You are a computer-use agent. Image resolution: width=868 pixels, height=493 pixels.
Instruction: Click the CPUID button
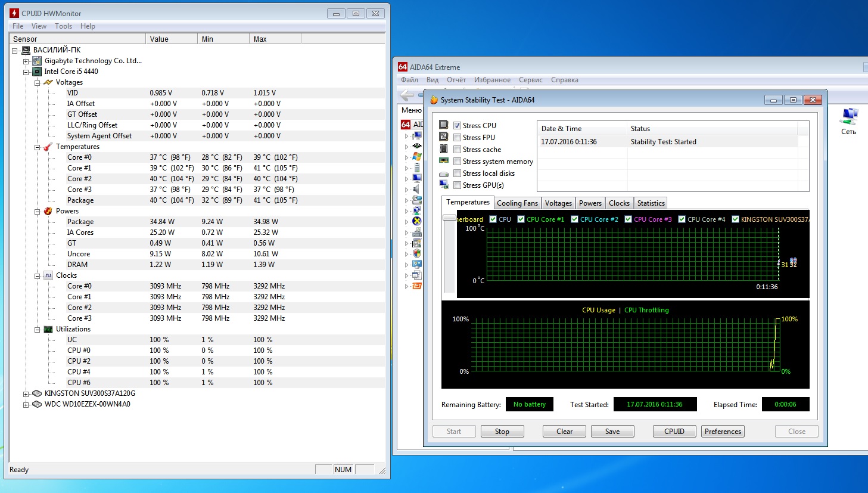(674, 432)
